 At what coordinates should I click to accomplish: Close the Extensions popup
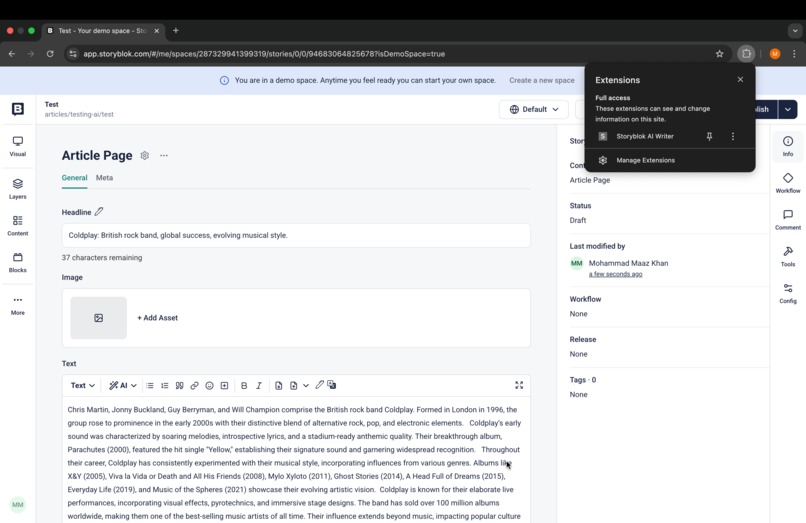tap(740, 79)
